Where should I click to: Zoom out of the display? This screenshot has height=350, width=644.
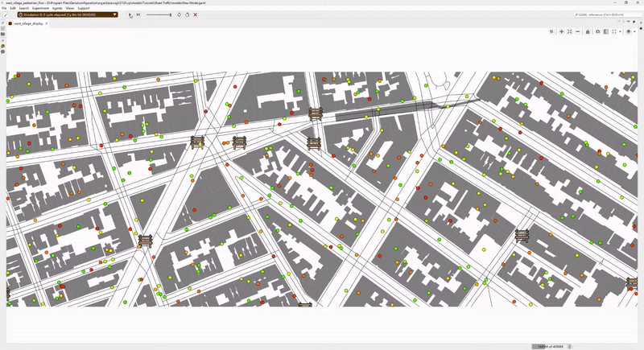578,31
